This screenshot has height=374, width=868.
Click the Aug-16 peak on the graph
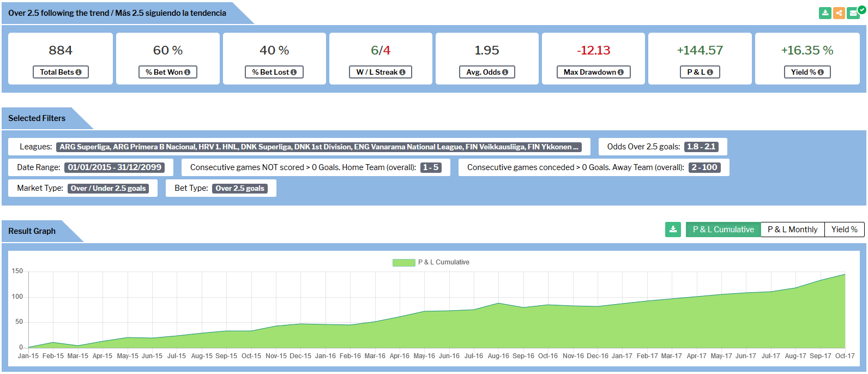(x=498, y=303)
